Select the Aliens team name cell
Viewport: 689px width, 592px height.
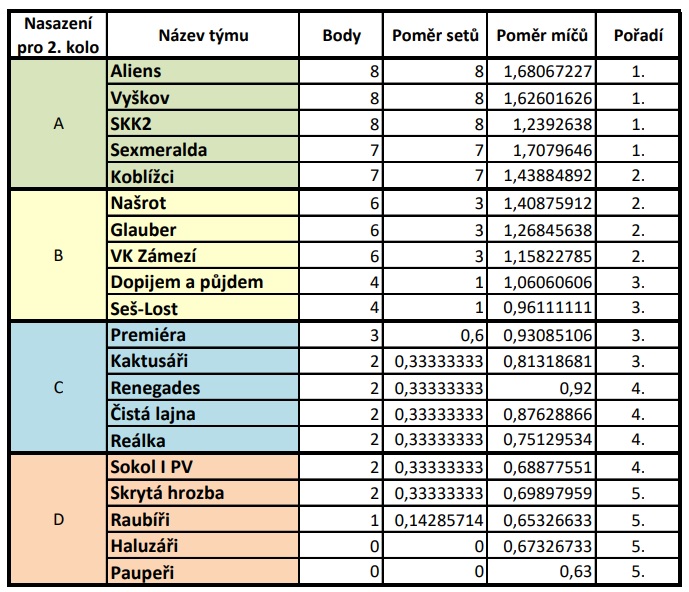(x=203, y=71)
